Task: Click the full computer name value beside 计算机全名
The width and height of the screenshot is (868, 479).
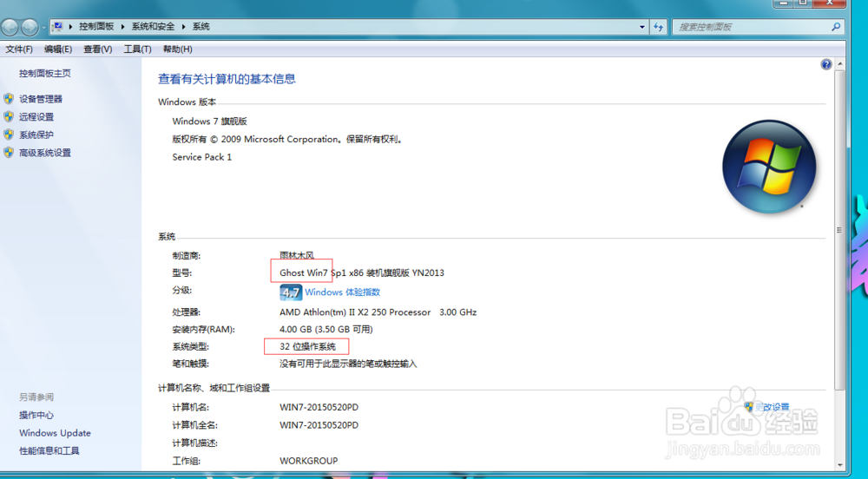Action: [x=319, y=425]
